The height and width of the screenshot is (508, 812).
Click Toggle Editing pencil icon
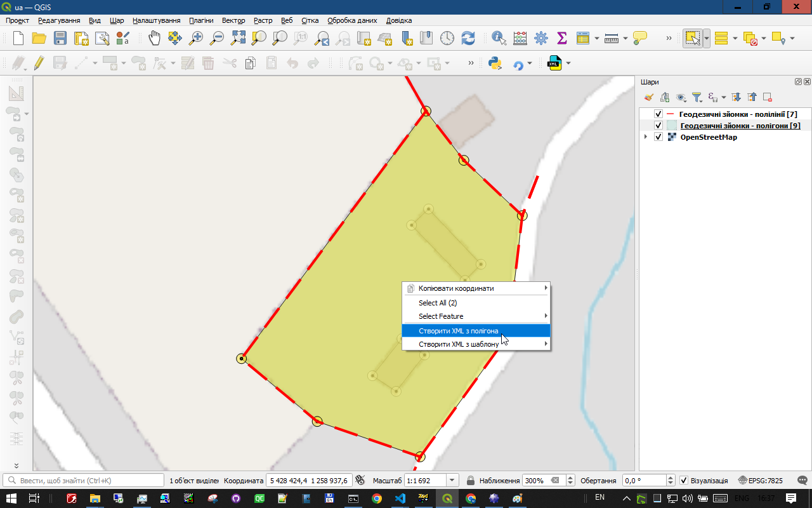point(39,63)
